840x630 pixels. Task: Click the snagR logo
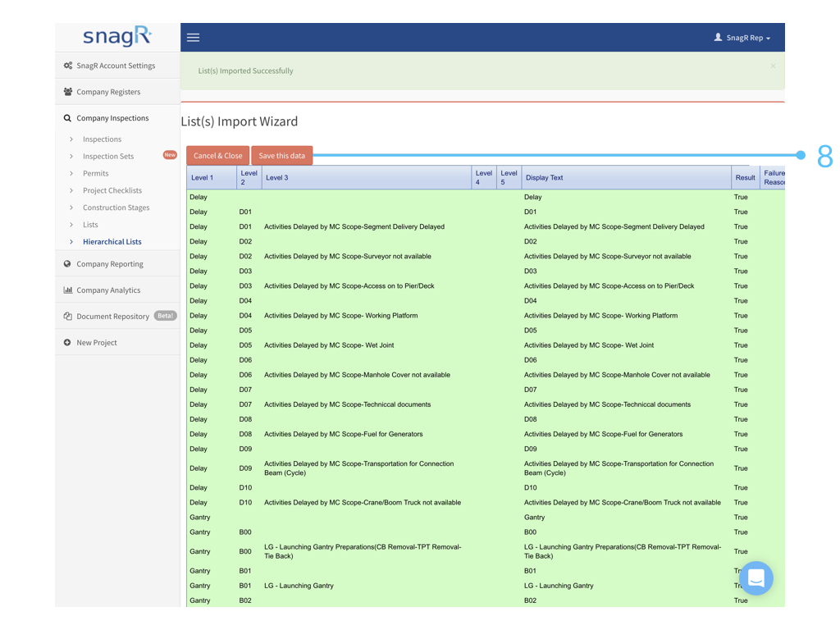pos(117,36)
